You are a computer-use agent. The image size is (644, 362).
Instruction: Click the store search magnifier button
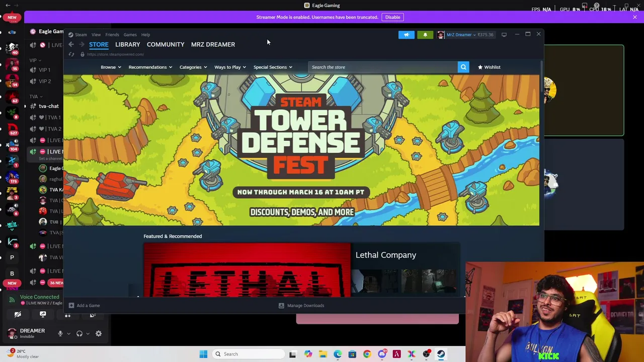click(463, 67)
